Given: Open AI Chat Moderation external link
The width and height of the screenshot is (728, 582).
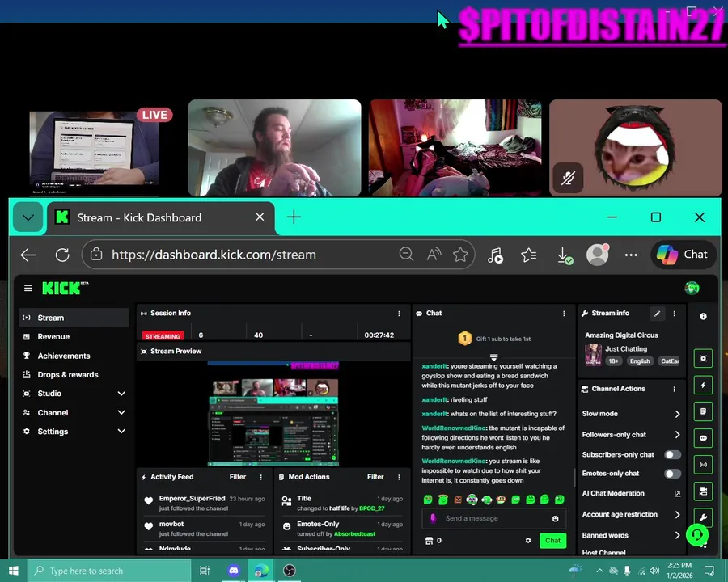Looking at the screenshot, I should (677, 494).
